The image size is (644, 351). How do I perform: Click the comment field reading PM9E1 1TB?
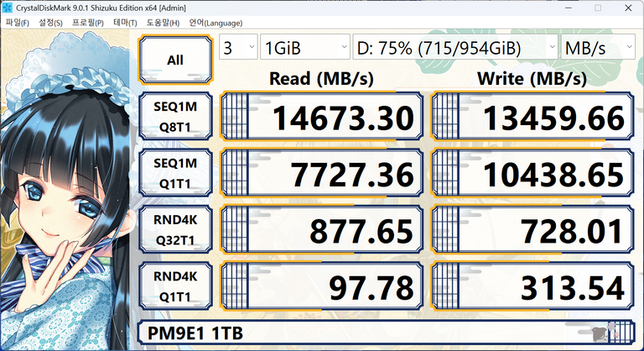[386, 333]
